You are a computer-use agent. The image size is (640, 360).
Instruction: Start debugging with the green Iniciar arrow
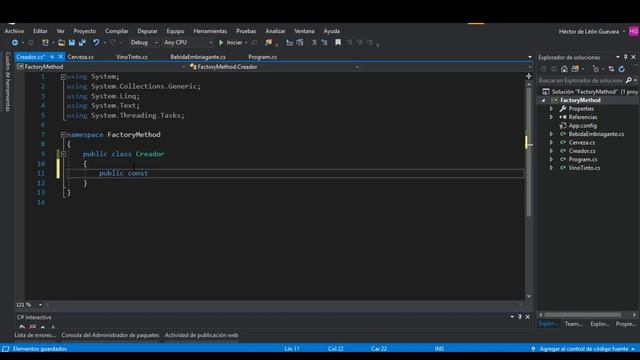click(221, 42)
